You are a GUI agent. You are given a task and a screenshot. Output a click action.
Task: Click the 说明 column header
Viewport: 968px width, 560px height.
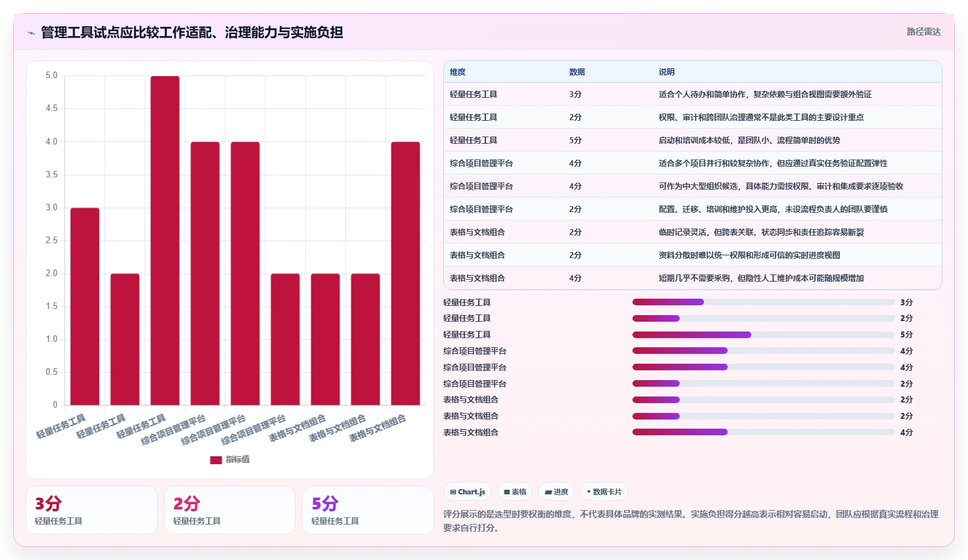point(667,72)
